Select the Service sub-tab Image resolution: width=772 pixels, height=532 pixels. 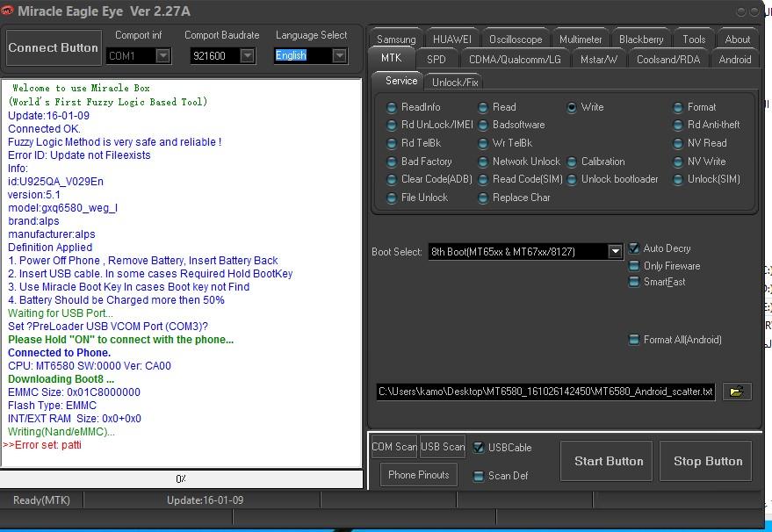pos(400,81)
